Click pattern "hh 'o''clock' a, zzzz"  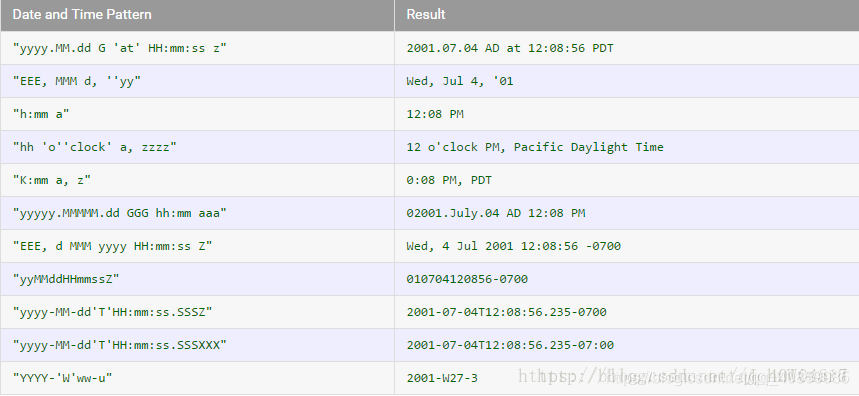pyautogui.click(x=94, y=147)
